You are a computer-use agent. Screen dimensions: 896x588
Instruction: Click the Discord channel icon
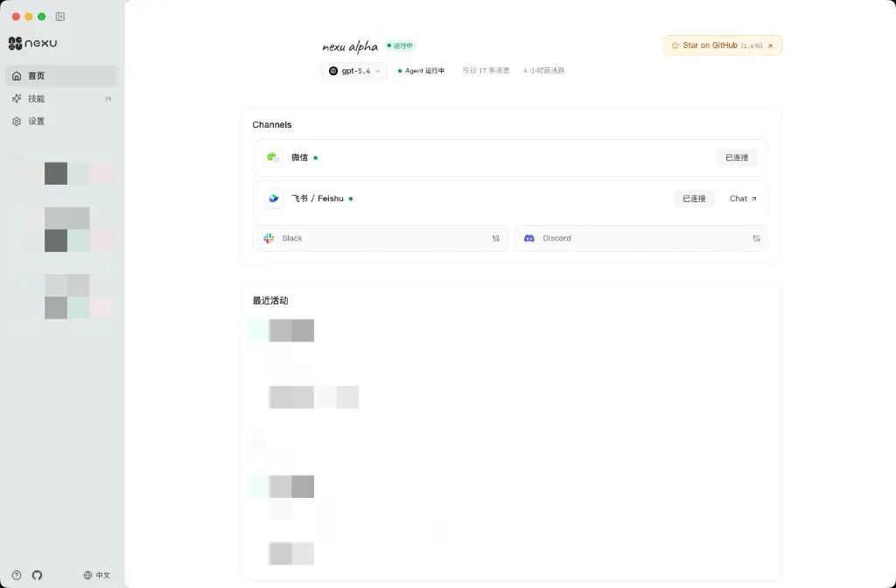529,238
